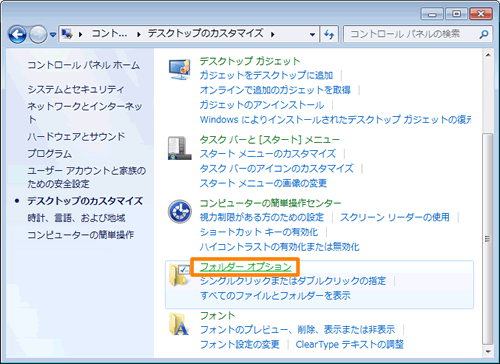The image size is (500, 364).
Task: Open タスク バーと [スタート] メニュー heading
Action: [x=269, y=139]
